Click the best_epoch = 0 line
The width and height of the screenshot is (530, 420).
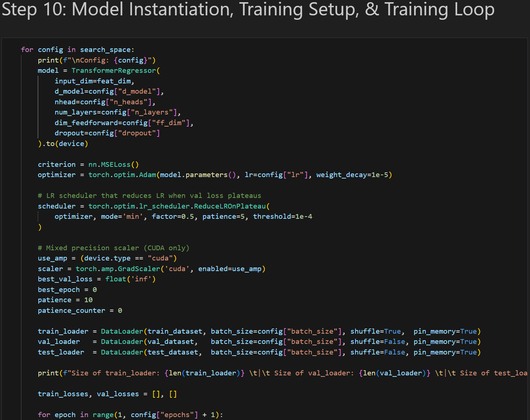tap(67, 290)
